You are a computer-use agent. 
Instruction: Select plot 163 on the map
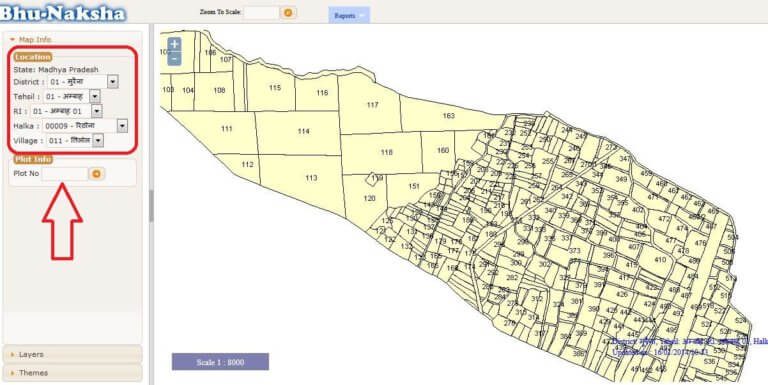point(449,116)
